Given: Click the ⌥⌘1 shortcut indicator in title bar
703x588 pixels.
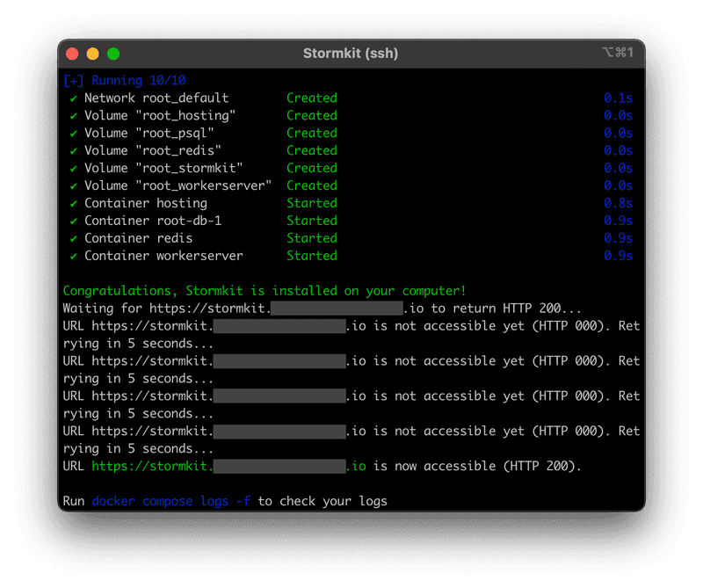Looking at the screenshot, I should [x=618, y=53].
